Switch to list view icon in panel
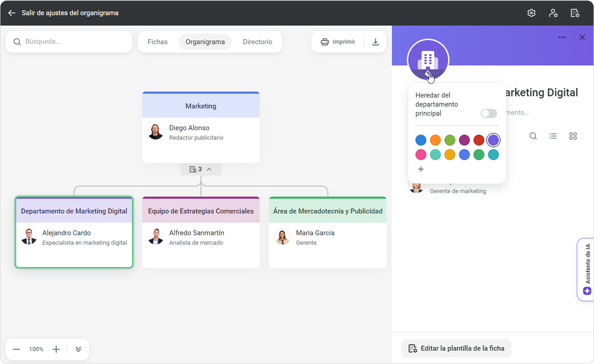The width and height of the screenshot is (594, 364). 553,136
